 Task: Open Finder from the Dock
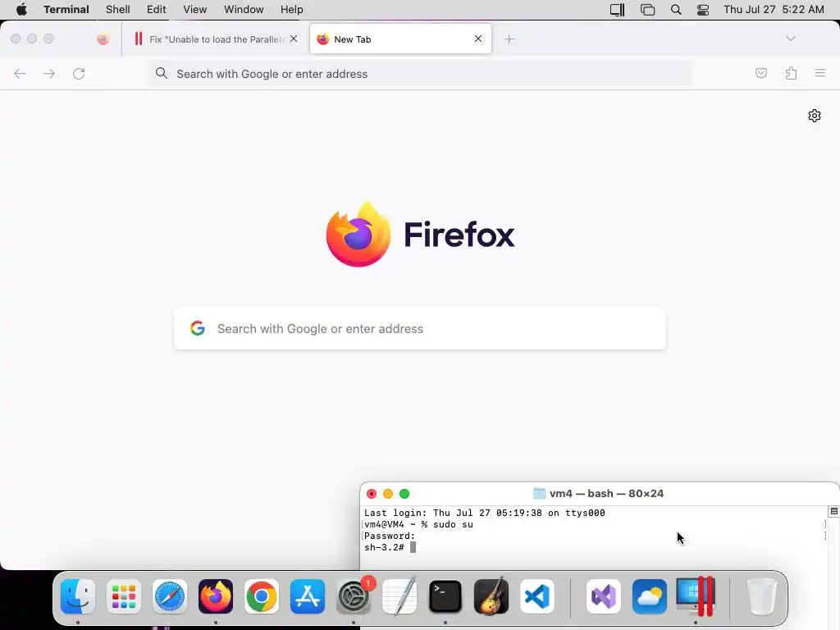[78, 596]
